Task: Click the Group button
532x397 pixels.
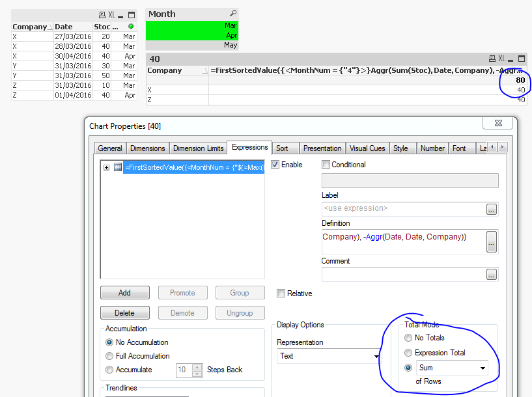Action: [x=240, y=293]
